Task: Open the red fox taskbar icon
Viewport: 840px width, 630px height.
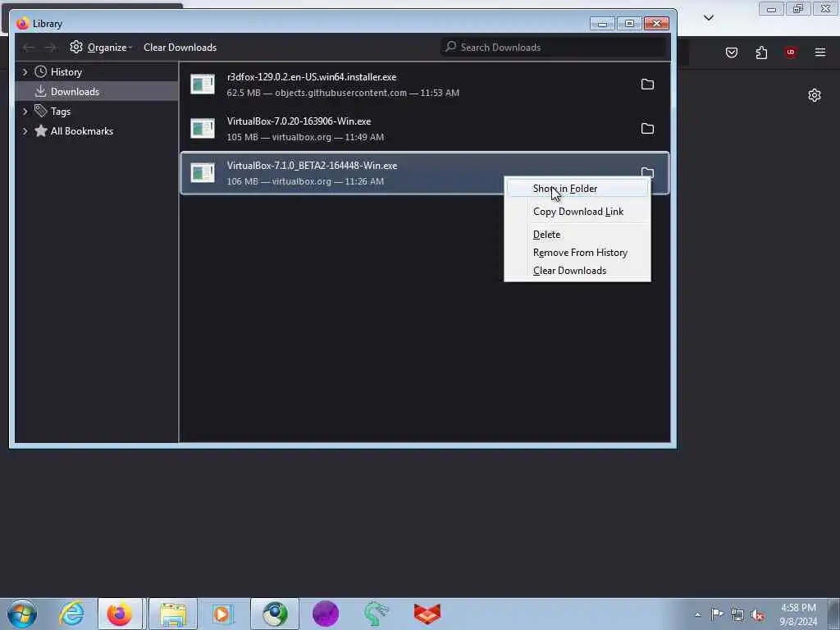Action: (427, 614)
